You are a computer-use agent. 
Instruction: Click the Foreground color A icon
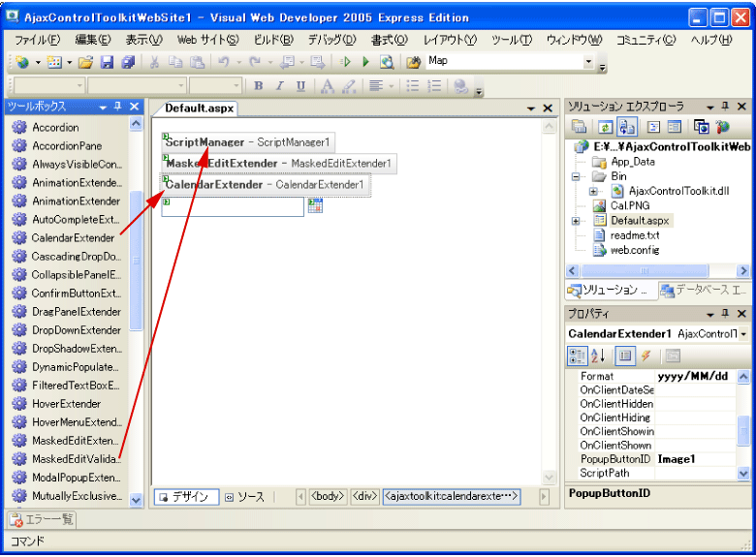[328, 86]
